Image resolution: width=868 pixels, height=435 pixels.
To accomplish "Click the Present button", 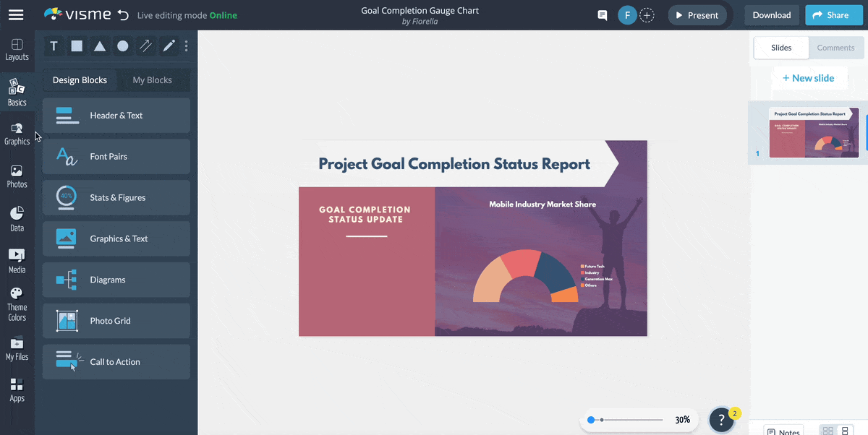I will point(697,14).
